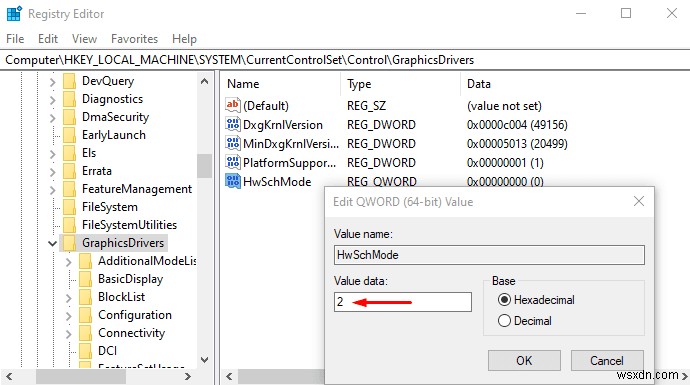Expand the AdditionalModeLis tree node
Screen dimensions: 690x385
tap(69, 262)
